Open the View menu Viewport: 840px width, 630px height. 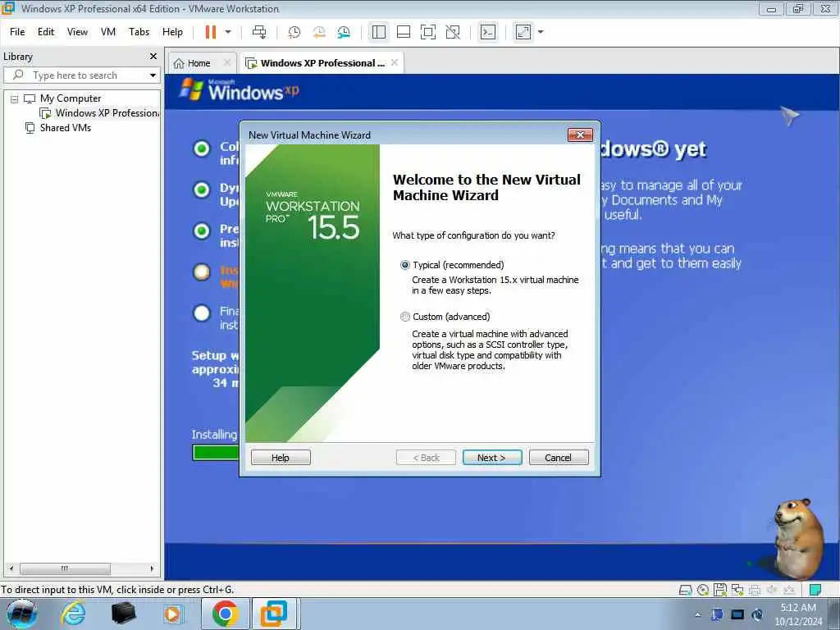pos(77,32)
